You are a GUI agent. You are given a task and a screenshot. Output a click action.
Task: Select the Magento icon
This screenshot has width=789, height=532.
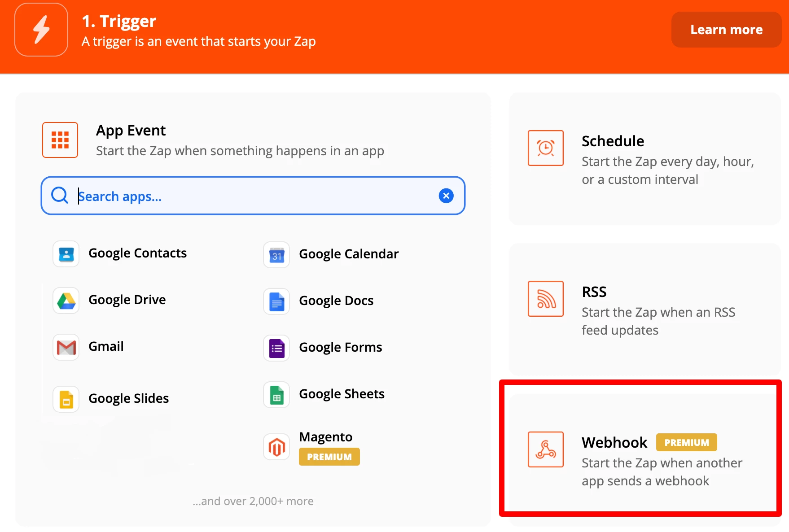pyautogui.click(x=276, y=447)
